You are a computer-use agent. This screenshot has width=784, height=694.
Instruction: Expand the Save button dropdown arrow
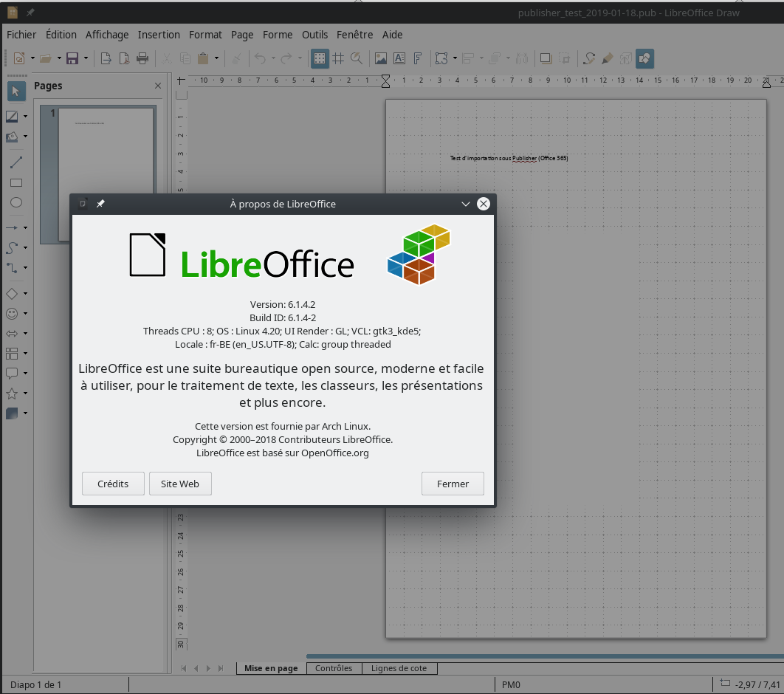(86, 58)
